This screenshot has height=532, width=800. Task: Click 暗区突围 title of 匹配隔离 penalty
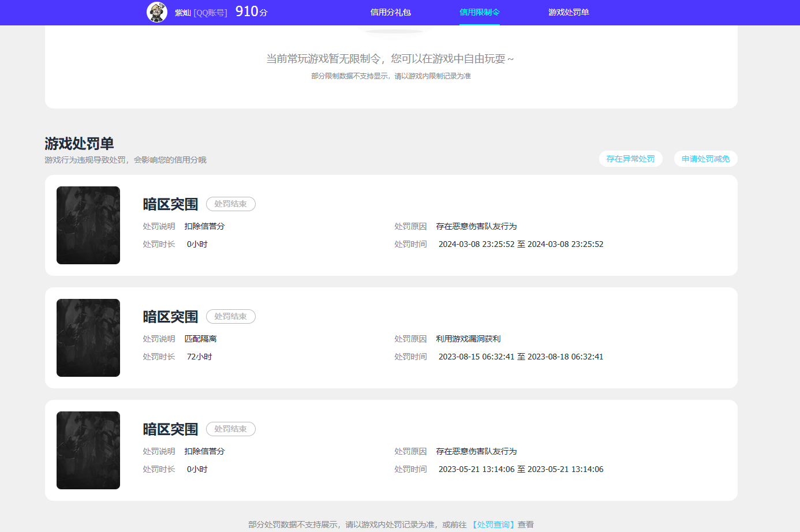(x=170, y=317)
